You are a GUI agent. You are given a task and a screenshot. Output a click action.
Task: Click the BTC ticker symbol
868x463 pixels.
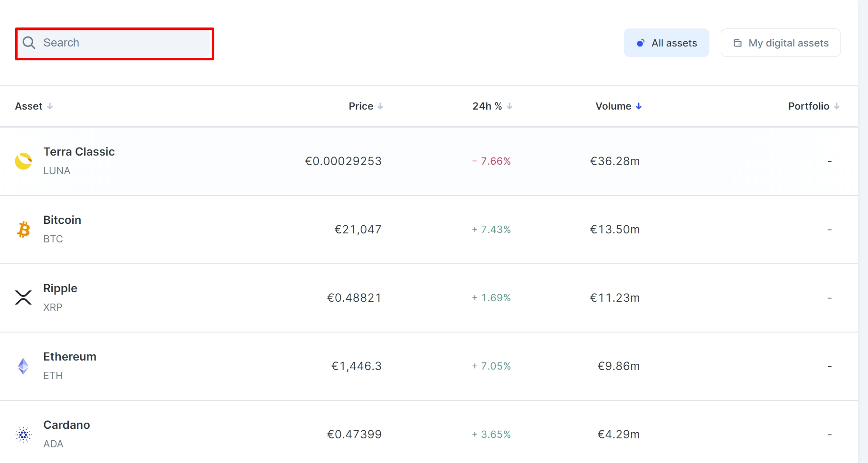point(53,239)
